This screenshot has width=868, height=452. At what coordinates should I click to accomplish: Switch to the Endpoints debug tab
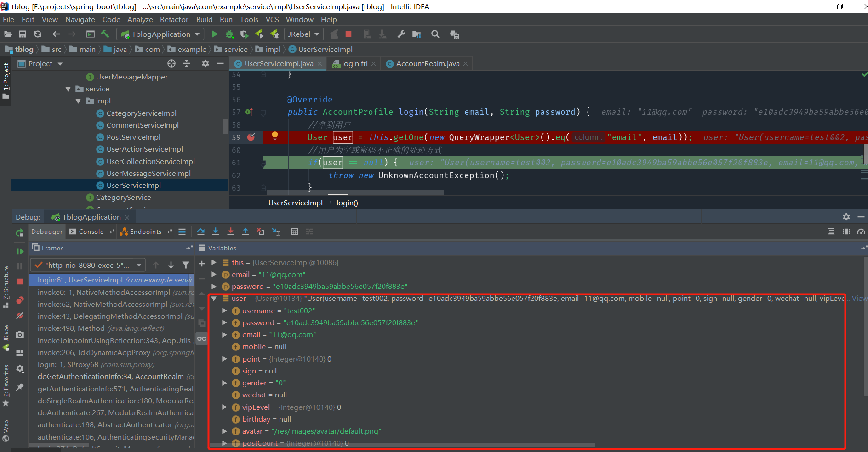coord(145,232)
